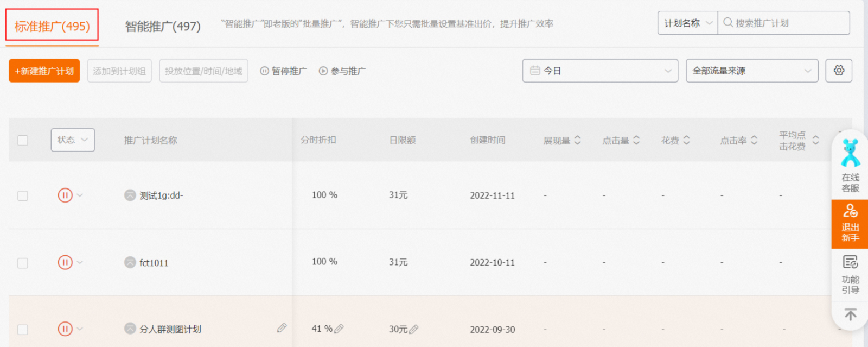The image size is (868, 347).
Task: Edit the 41 % discount pencil icon
Action: 339,329
